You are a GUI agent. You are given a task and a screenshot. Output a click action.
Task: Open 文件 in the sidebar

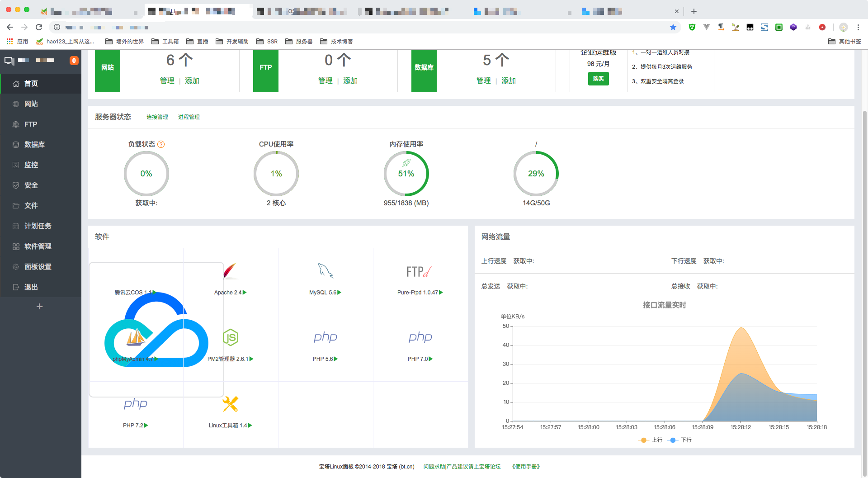pyautogui.click(x=41, y=206)
